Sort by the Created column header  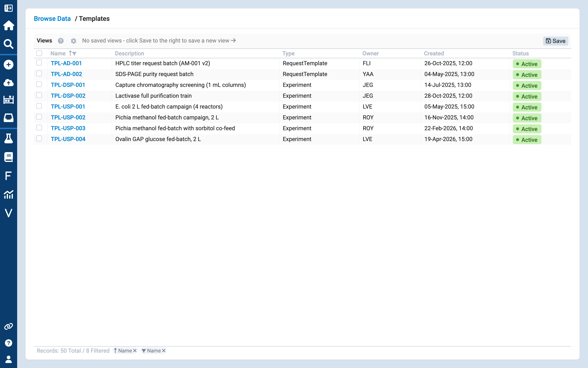[x=434, y=53]
